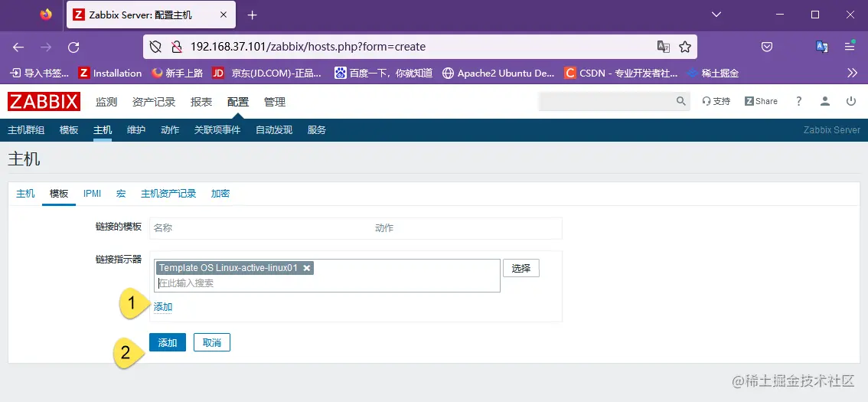The height and width of the screenshot is (402, 868).
Task: Click the address bar URL
Action: (308, 47)
